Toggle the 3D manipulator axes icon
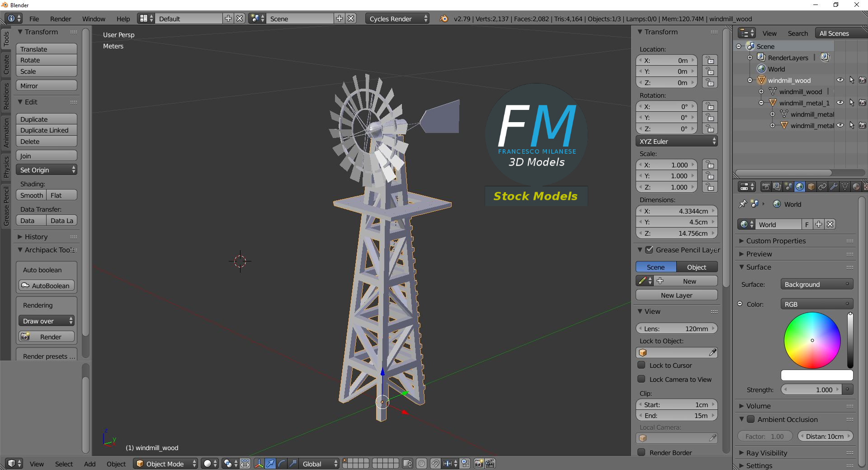The width and height of the screenshot is (868, 470). 259,464
